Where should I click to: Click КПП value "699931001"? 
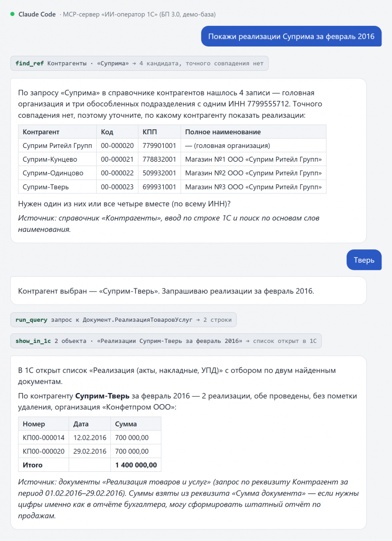coord(160,187)
